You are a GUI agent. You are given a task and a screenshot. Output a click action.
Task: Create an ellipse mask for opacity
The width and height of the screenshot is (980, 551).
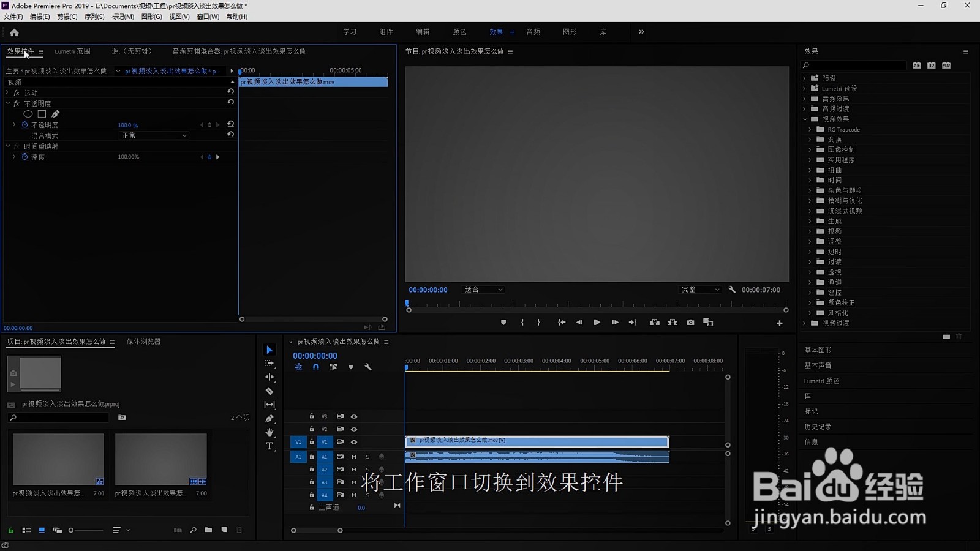(28, 114)
